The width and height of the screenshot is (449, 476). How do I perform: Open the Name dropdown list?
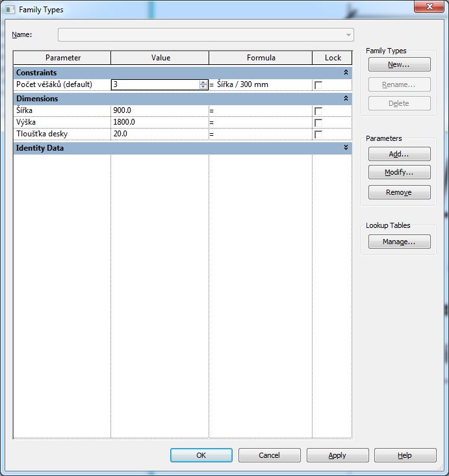(349, 34)
